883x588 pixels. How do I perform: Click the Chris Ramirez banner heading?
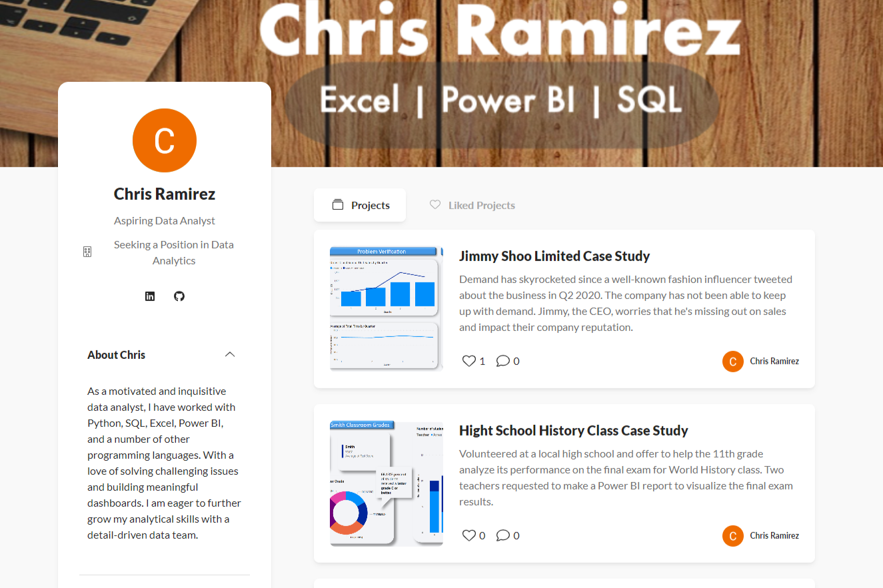tap(500, 29)
